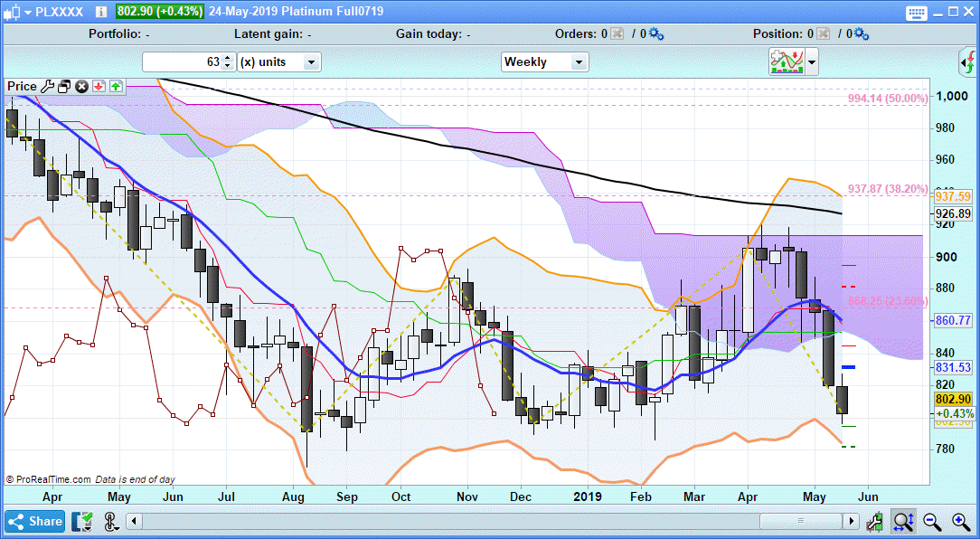The width and height of the screenshot is (980, 539).
Task: Click the 937.87 (38.20%) Fibonacci label
Action: [888, 189]
